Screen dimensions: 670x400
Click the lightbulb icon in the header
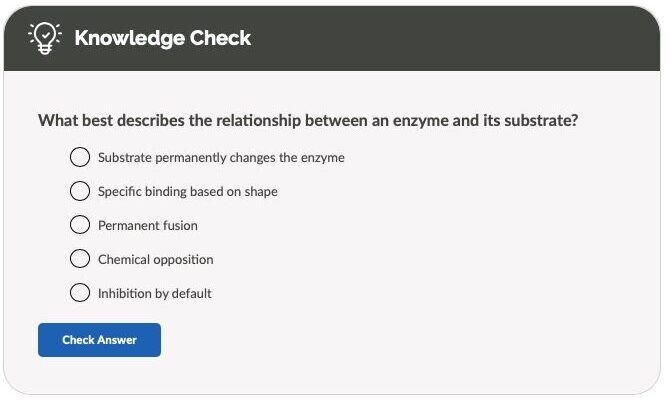(x=45, y=38)
